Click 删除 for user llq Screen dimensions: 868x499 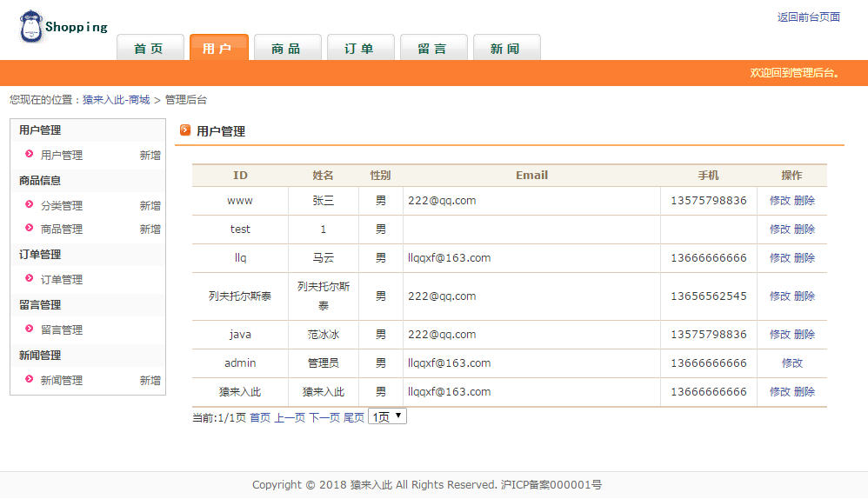point(805,258)
